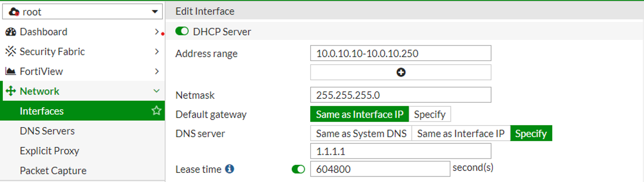The height and width of the screenshot is (182, 644).
Task: Click the Netmask input field
Action: pos(401,95)
